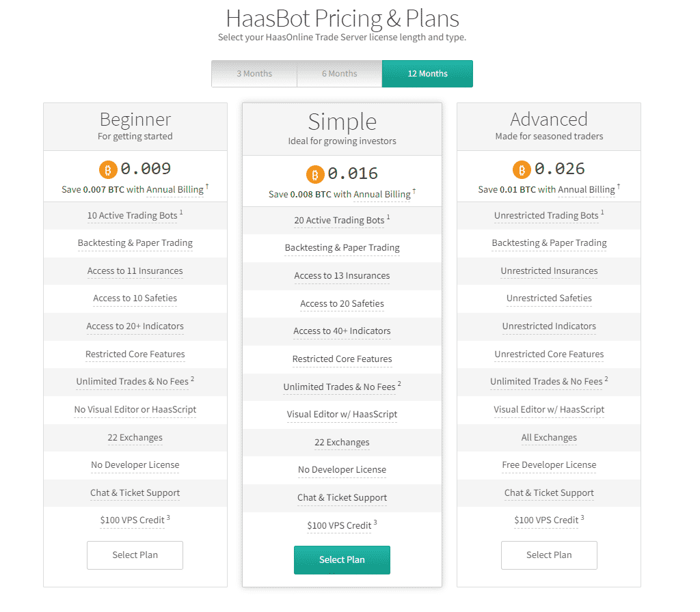Click the Bitcoin icon in Advanced plan
The image size is (700, 612).
coord(522,169)
